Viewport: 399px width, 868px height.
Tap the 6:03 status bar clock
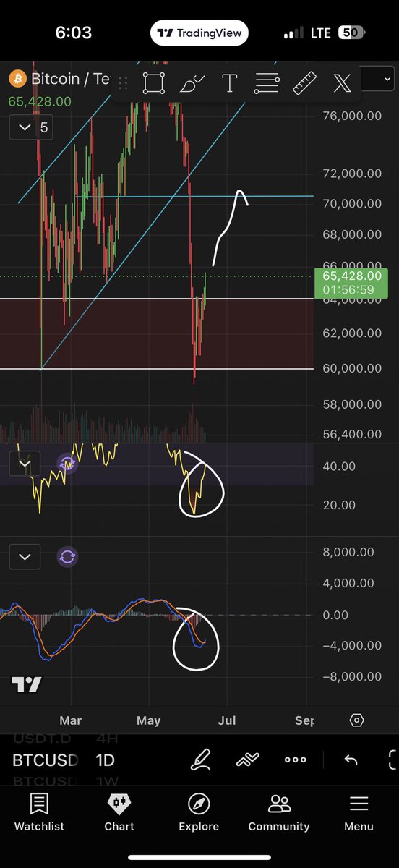point(74,33)
